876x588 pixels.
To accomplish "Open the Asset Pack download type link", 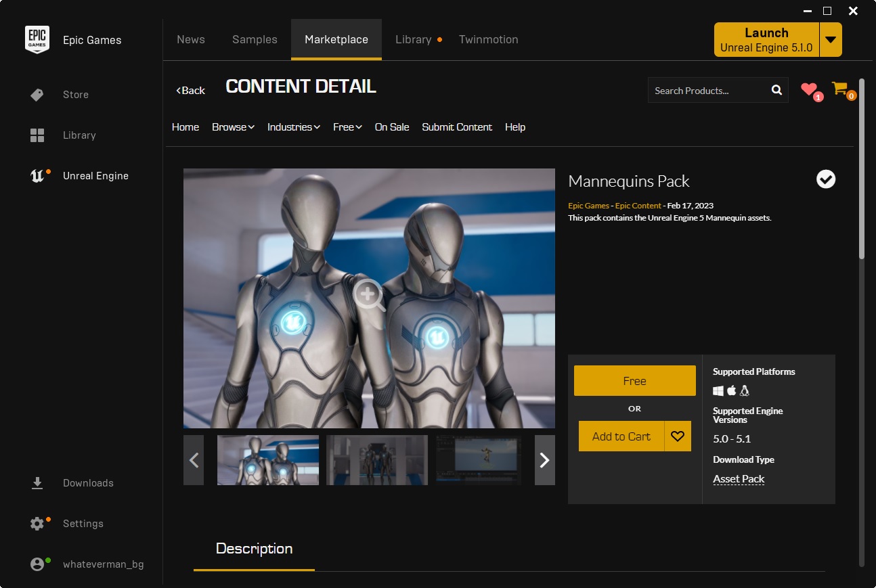I will tap(739, 479).
